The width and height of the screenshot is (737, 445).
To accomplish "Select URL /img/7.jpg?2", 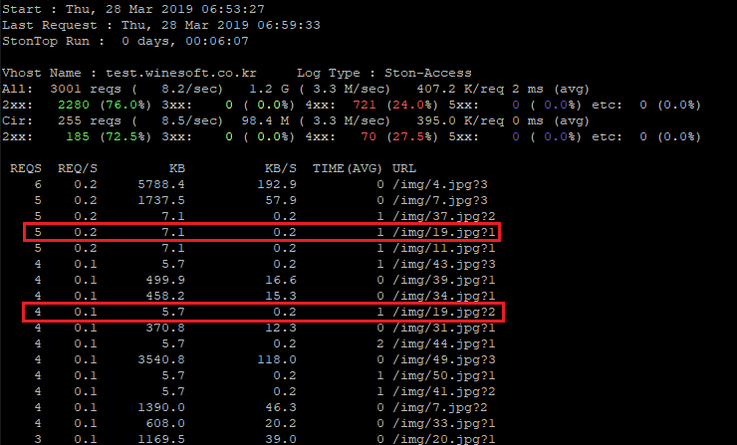I will pos(440,407).
